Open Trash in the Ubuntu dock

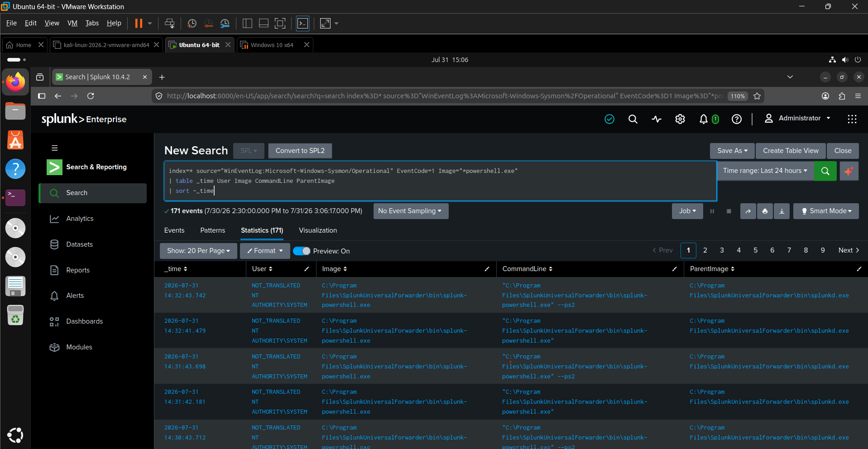[15, 315]
